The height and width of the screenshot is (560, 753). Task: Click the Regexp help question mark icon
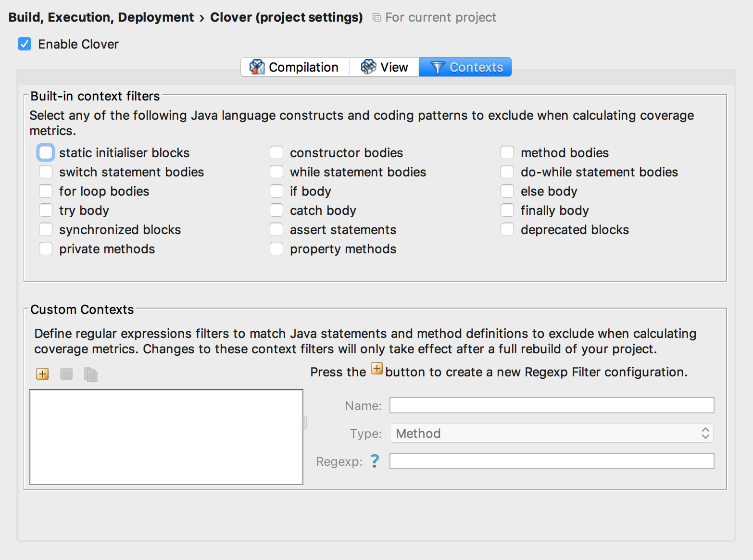pos(375,461)
